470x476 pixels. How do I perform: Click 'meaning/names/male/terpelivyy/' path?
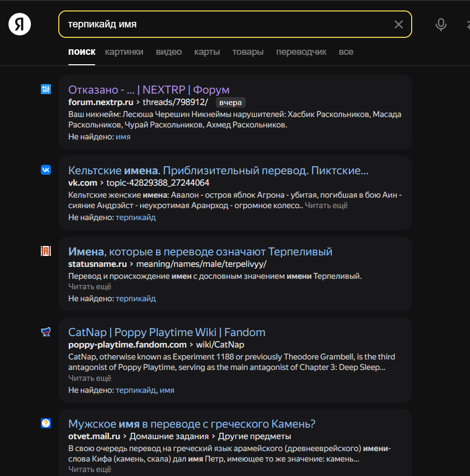pos(201,264)
